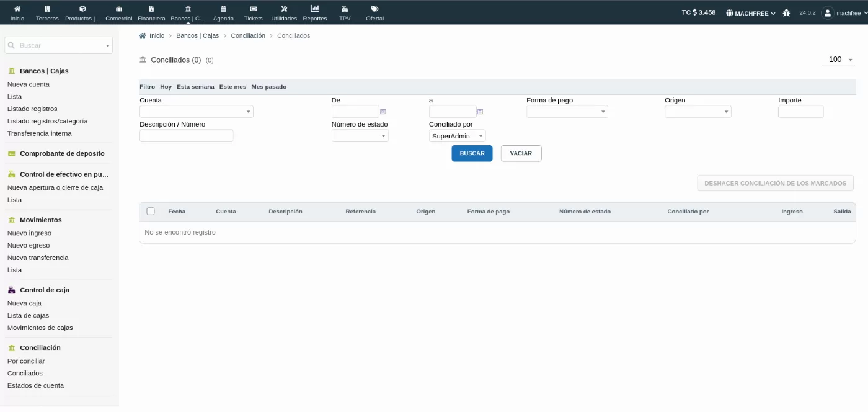Image resolution: width=868 pixels, height=412 pixels.
Task: Expand the Forma de pago dropdown
Action: (567, 112)
